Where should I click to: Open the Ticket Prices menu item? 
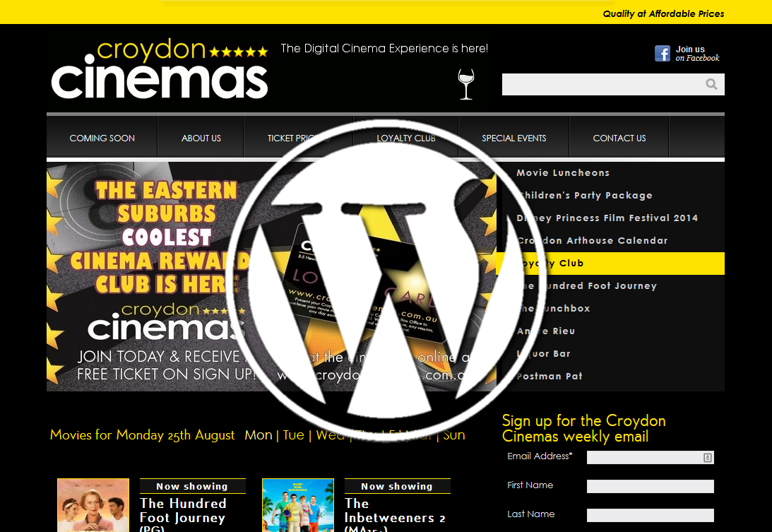click(298, 138)
